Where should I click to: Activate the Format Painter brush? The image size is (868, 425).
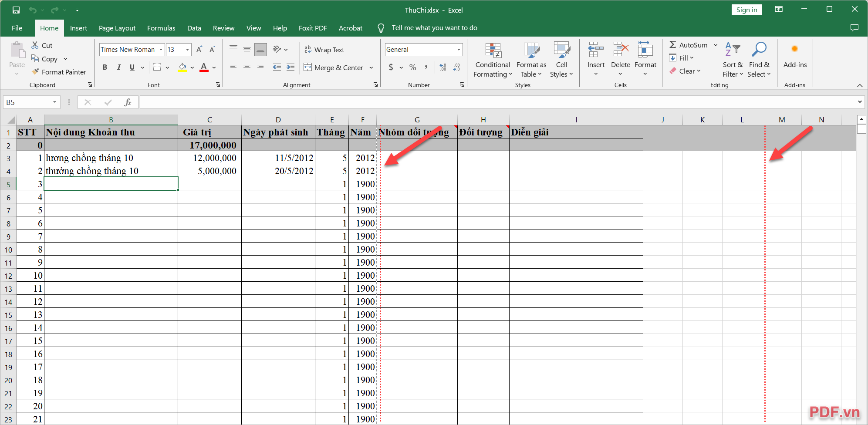(59, 72)
